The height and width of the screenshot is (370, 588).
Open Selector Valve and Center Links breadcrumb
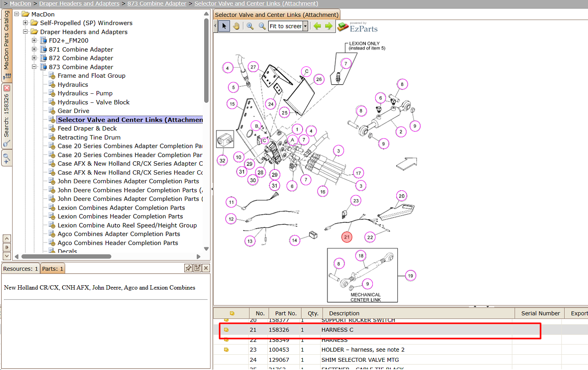point(256,4)
